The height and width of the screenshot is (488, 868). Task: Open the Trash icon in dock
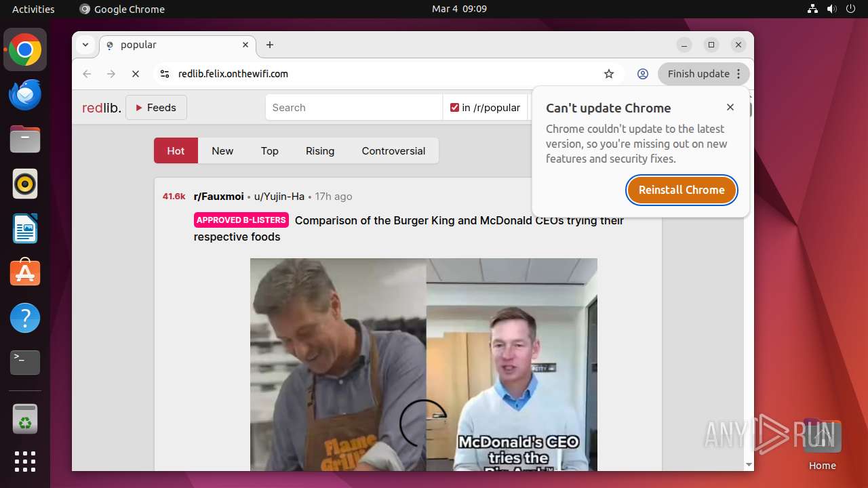click(25, 419)
